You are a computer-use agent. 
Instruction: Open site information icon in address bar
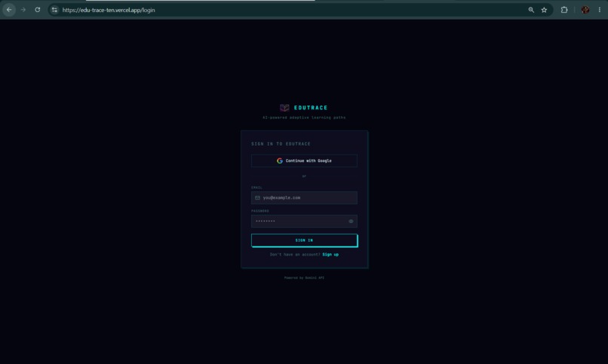click(x=54, y=10)
